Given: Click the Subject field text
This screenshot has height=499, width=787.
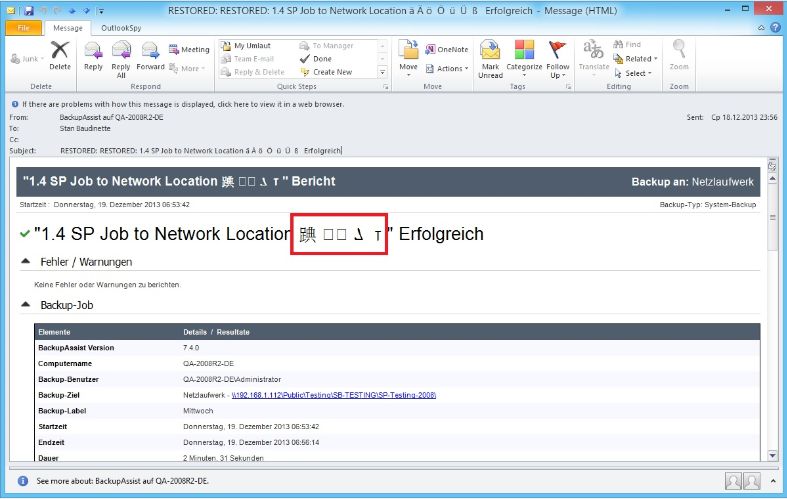Looking at the screenshot, I should coord(201,151).
